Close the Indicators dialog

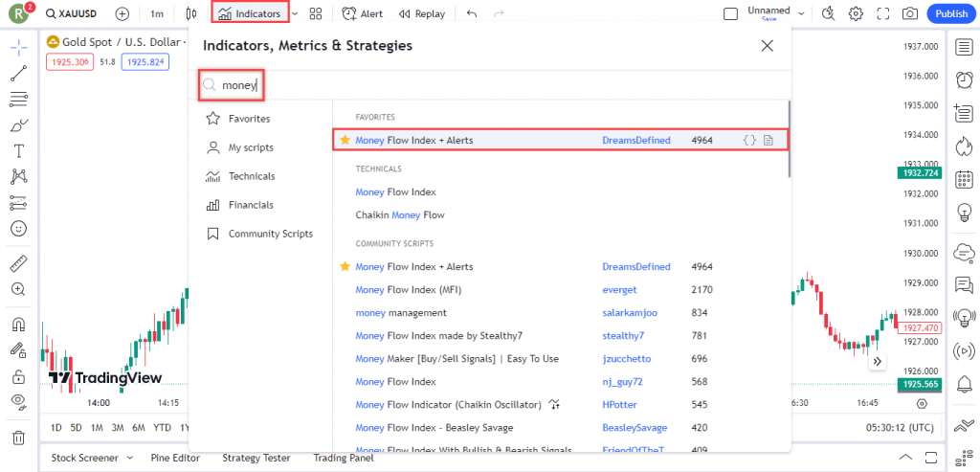767,46
